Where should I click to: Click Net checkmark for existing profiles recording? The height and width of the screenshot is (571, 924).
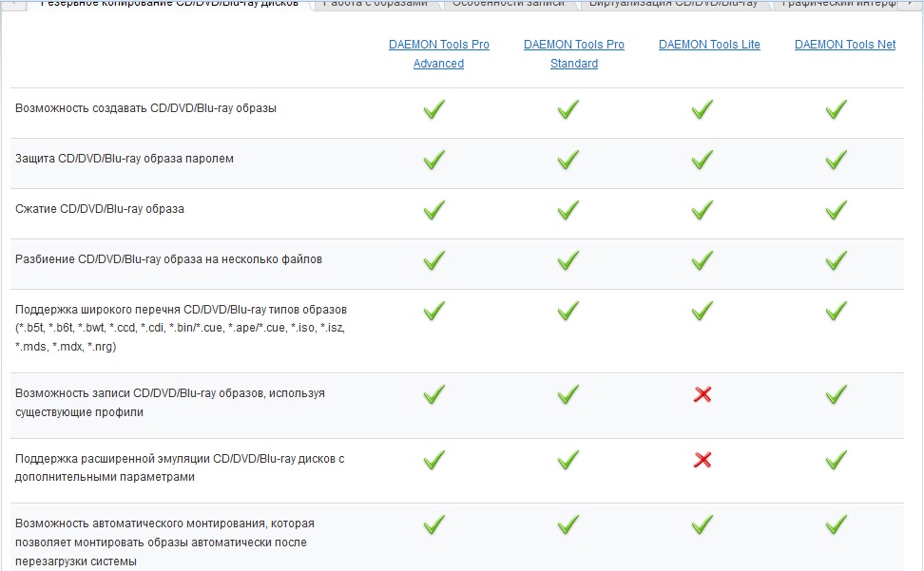point(837,394)
